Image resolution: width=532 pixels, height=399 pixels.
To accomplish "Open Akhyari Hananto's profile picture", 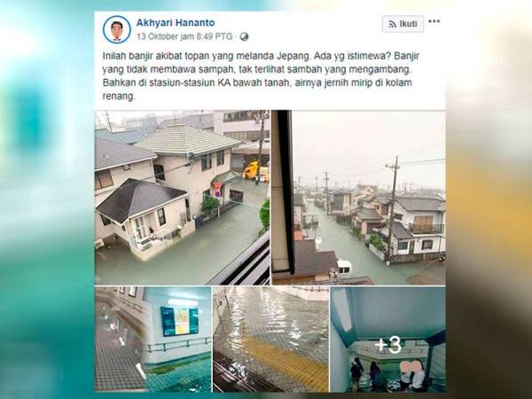I will (117, 29).
